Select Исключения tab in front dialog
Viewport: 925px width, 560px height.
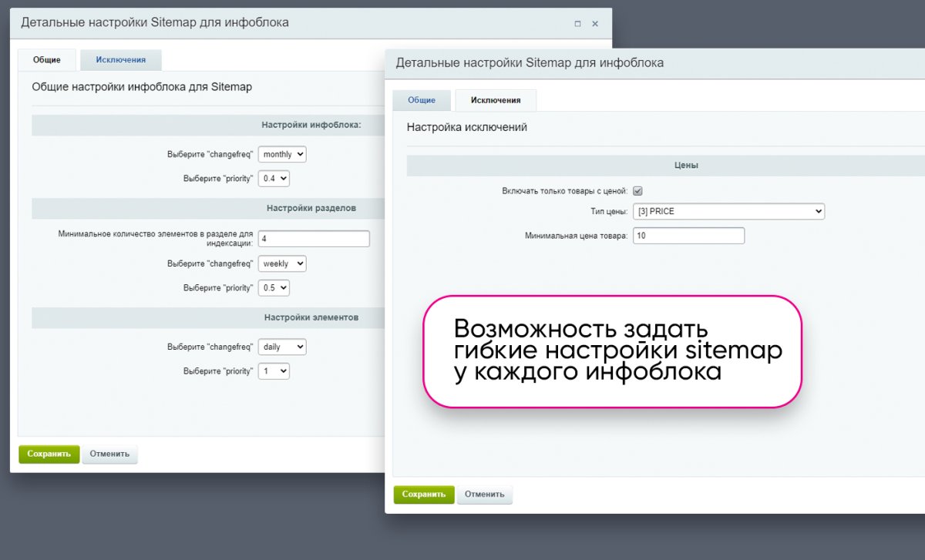click(x=496, y=100)
